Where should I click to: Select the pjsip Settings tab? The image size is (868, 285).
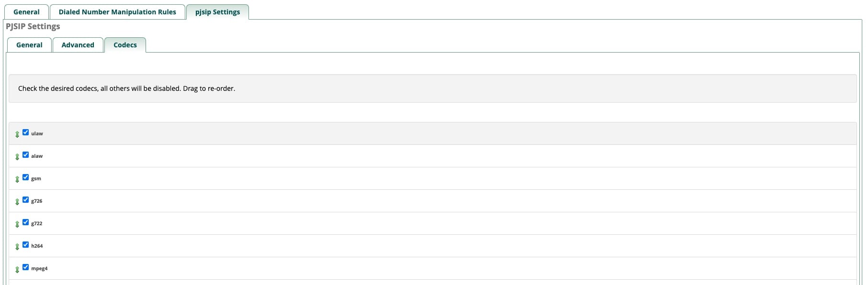(217, 12)
